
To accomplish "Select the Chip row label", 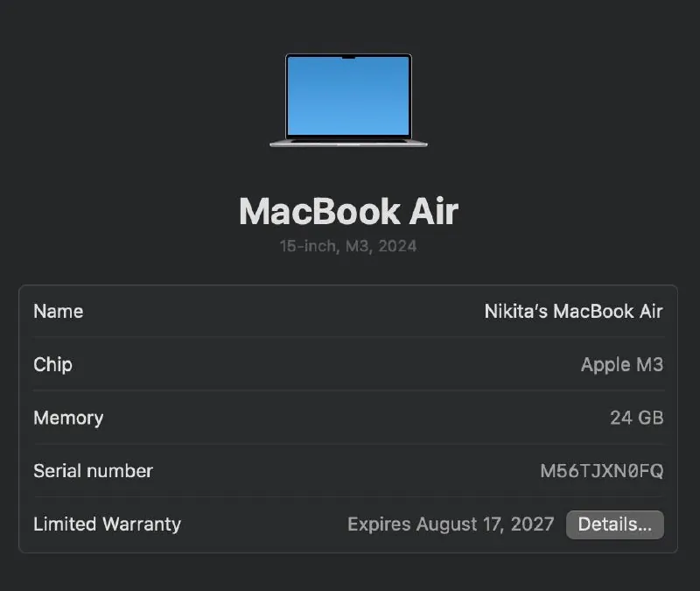I will (52, 364).
